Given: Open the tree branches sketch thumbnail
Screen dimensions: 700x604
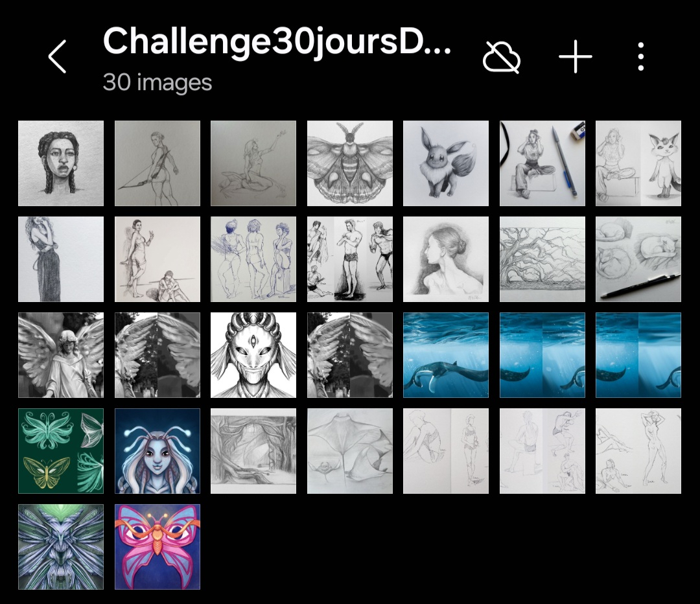Looking at the screenshot, I should (x=542, y=259).
